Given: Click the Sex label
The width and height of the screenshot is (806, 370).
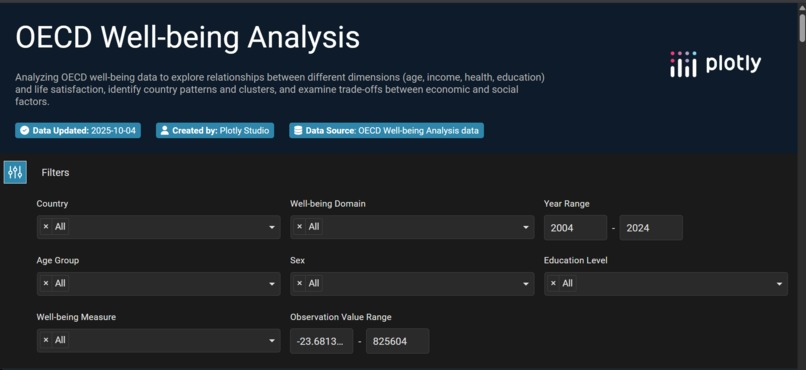Looking at the screenshot, I should [297, 261].
